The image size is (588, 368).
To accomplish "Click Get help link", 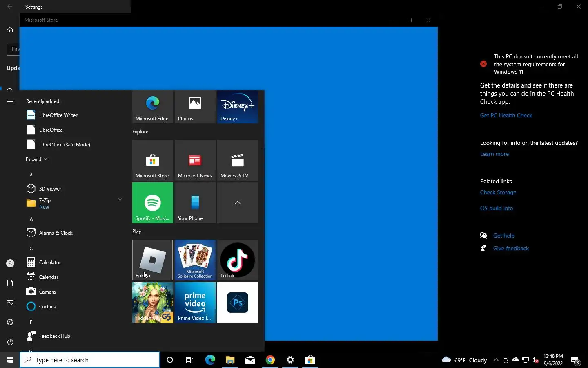I will (x=503, y=236).
